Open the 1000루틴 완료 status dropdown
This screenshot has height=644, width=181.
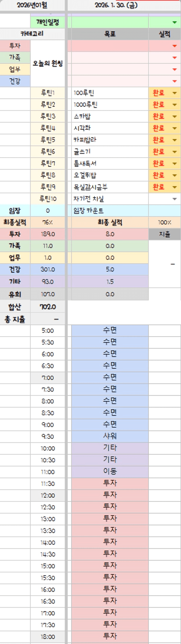point(174,105)
